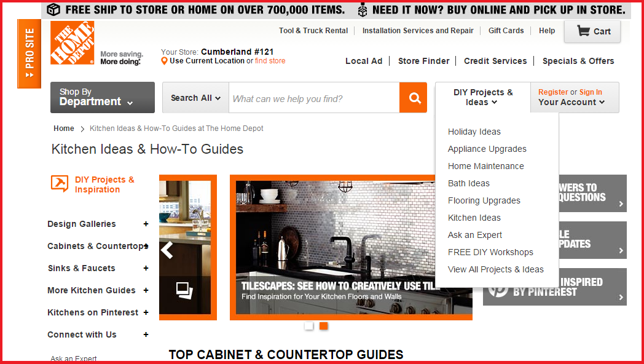This screenshot has width=644, height=364.
Task: Expand the Design Galleries section
Action: click(146, 224)
